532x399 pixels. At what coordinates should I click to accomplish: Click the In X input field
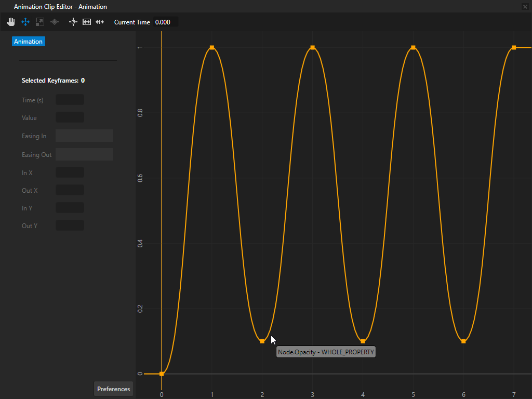coord(70,172)
